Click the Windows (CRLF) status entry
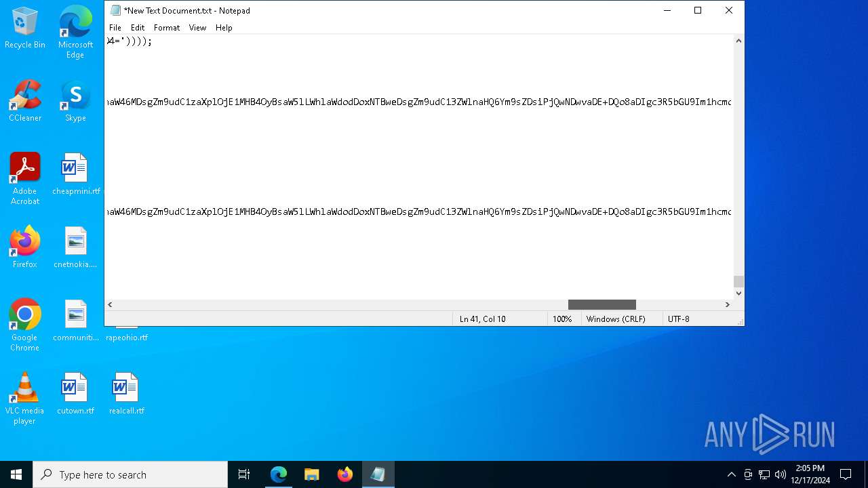The height and width of the screenshot is (488, 868). pyautogui.click(x=616, y=319)
